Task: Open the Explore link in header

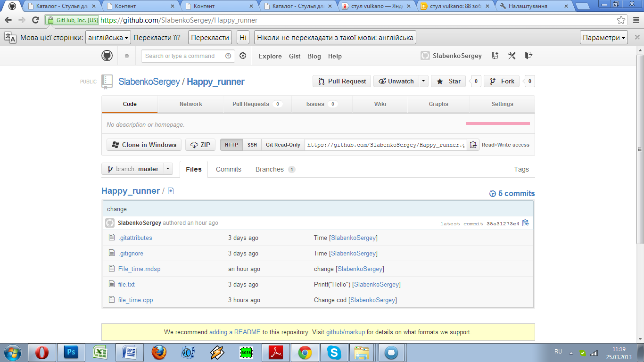Action: click(270, 56)
